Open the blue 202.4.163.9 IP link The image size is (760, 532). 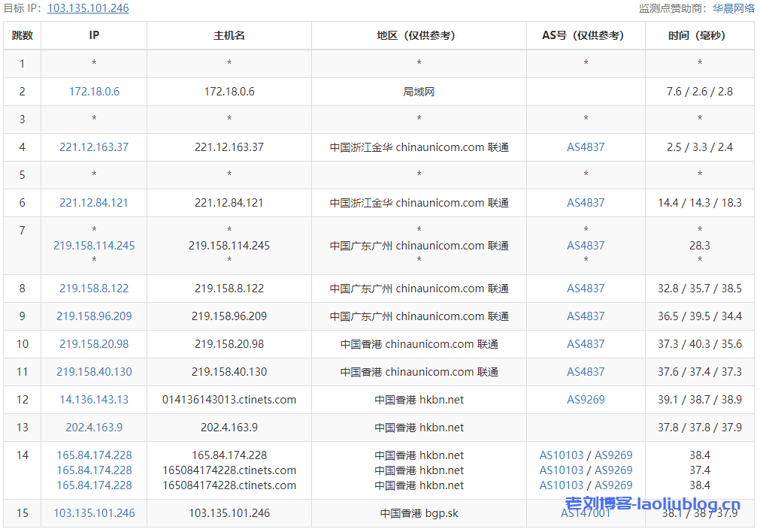coord(94,428)
